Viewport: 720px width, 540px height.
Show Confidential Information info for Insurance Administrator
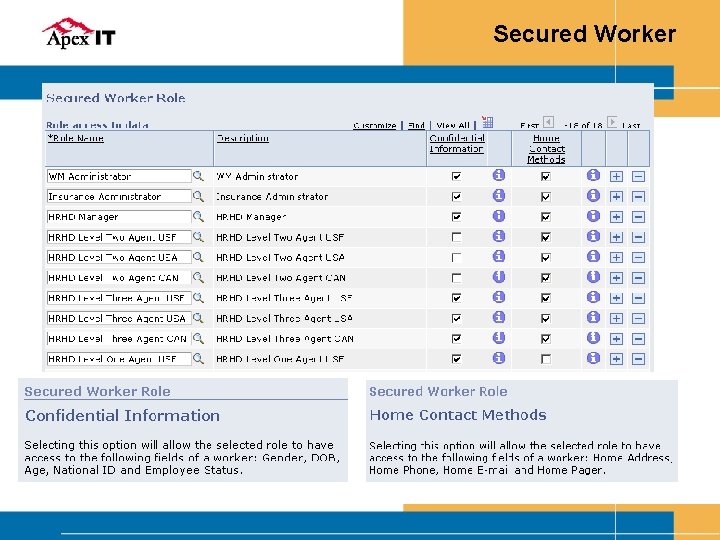tap(499, 196)
